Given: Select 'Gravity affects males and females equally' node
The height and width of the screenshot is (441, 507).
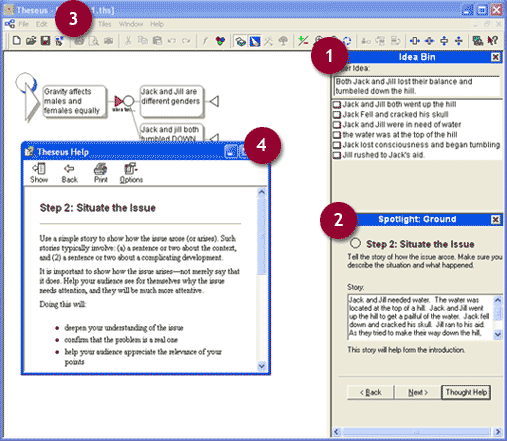Looking at the screenshot, I should (75, 101).
